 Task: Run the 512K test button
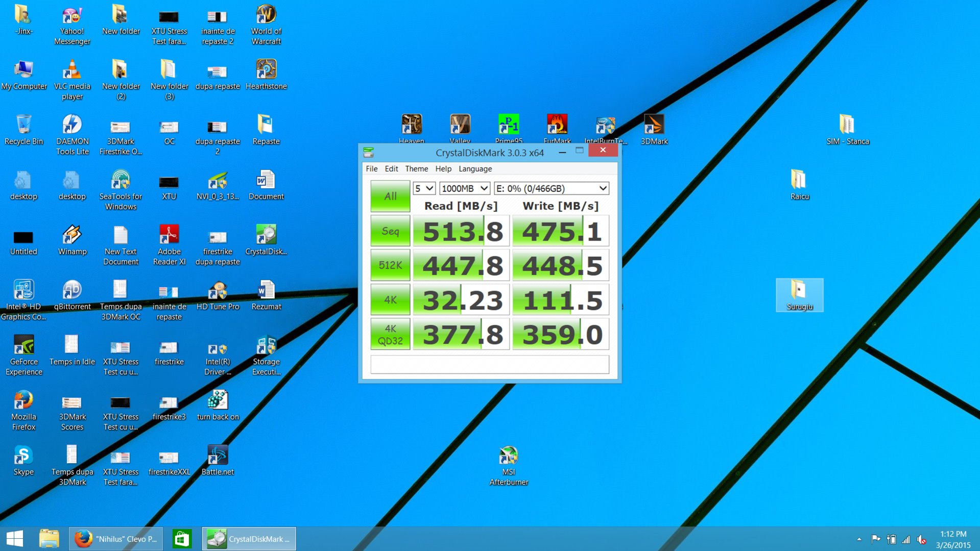(390, 265)
